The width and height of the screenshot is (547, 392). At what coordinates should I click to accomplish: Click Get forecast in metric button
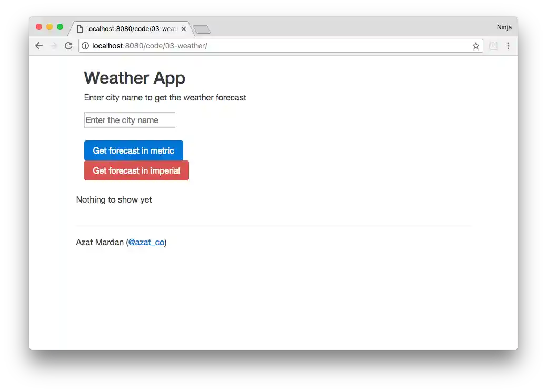coord(133,150)
